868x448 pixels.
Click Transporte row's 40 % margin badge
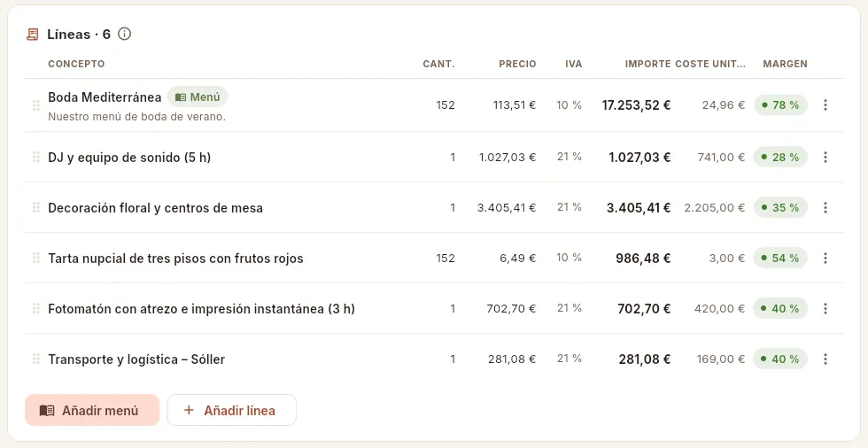tap(780, 359)
